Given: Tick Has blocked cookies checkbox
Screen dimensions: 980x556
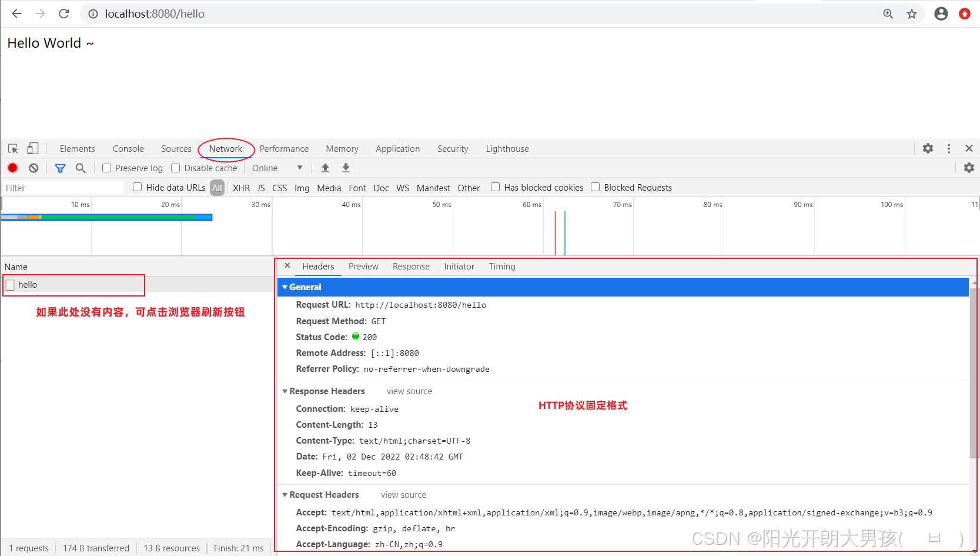Looking at the screenshot, I should point(495,187).
